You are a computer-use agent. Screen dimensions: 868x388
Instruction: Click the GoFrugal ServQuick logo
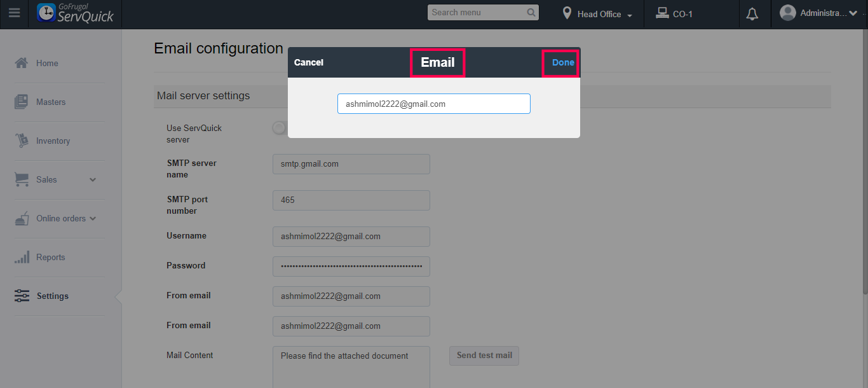pyautogui.click(x=76, y=13)
